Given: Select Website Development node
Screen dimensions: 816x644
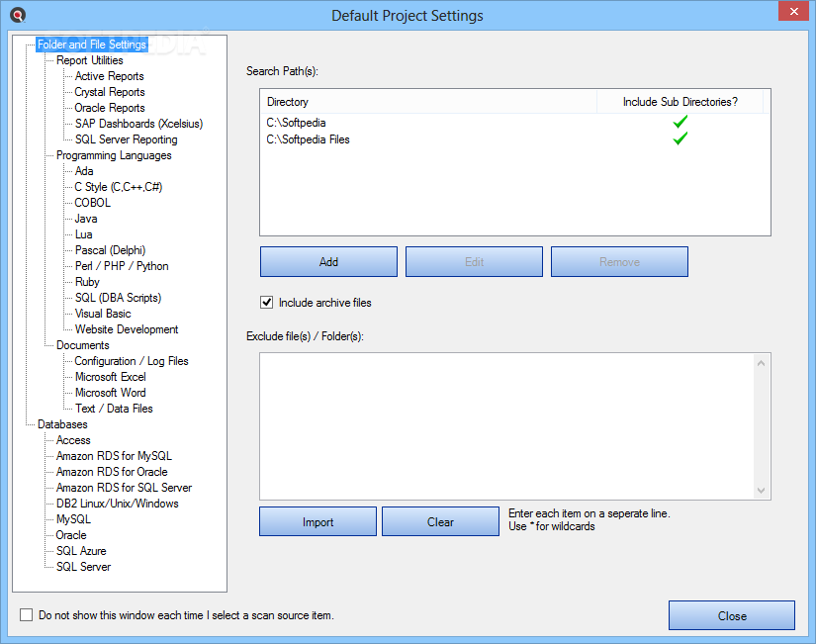Looking at the screenshot, I should pyautogui.click(x=127, y=329).
